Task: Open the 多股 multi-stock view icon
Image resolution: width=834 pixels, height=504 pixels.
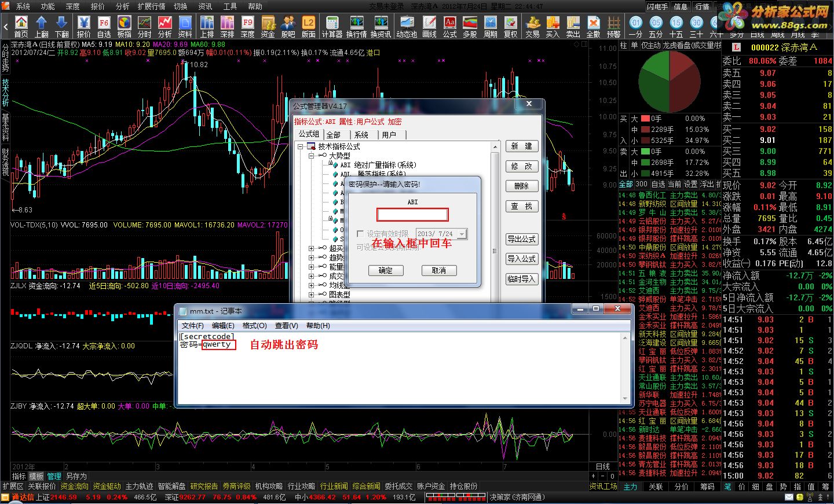Action: coord(470,27)
